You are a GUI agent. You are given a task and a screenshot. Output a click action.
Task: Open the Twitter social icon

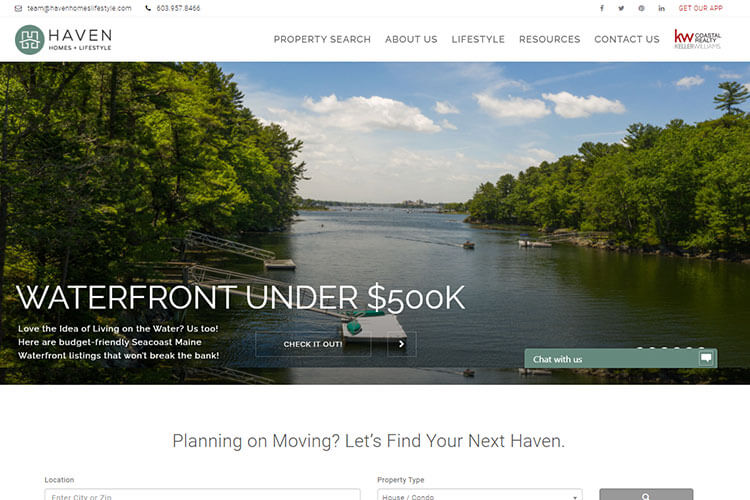[621, 8]
